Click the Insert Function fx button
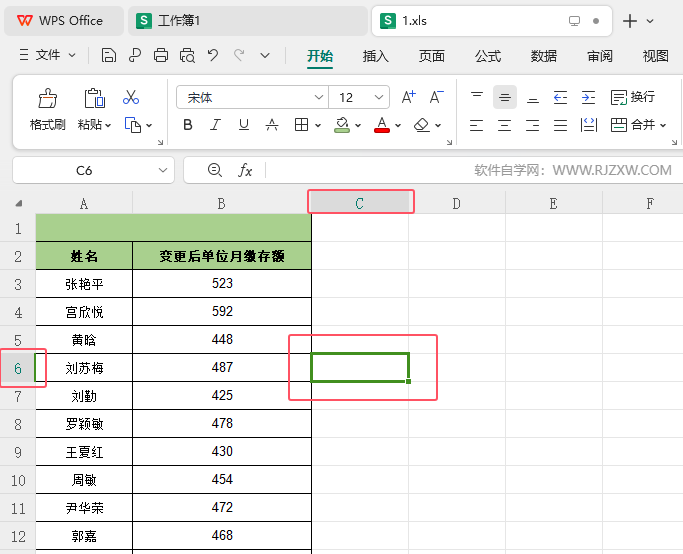This screenshot has width=683, height=554. click(245, 170)
